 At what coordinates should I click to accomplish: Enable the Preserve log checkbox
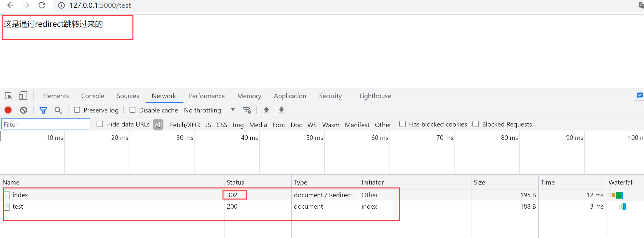click(77, 110)
